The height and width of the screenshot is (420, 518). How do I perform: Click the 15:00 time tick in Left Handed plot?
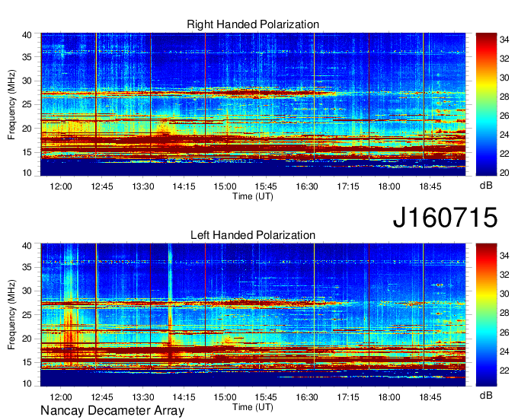(x=225, y=397)
